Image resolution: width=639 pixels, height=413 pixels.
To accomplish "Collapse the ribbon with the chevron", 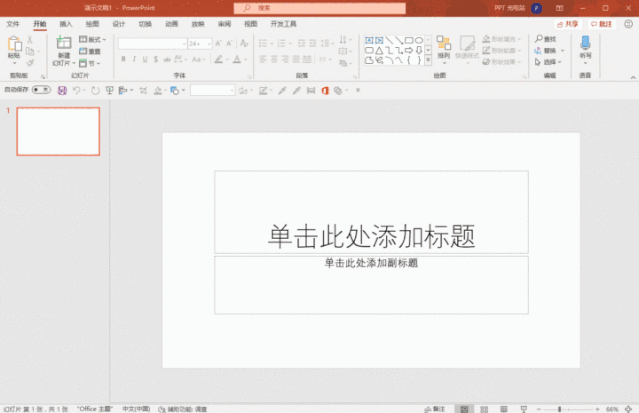I will click(633, 77).
